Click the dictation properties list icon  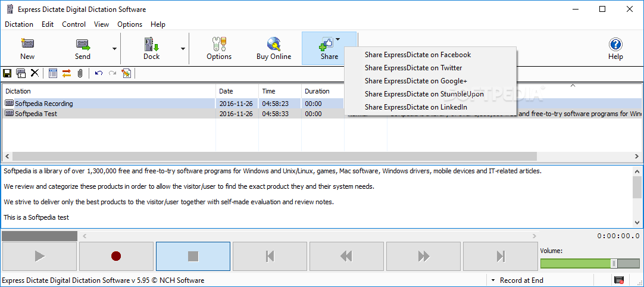pos(52,73)
